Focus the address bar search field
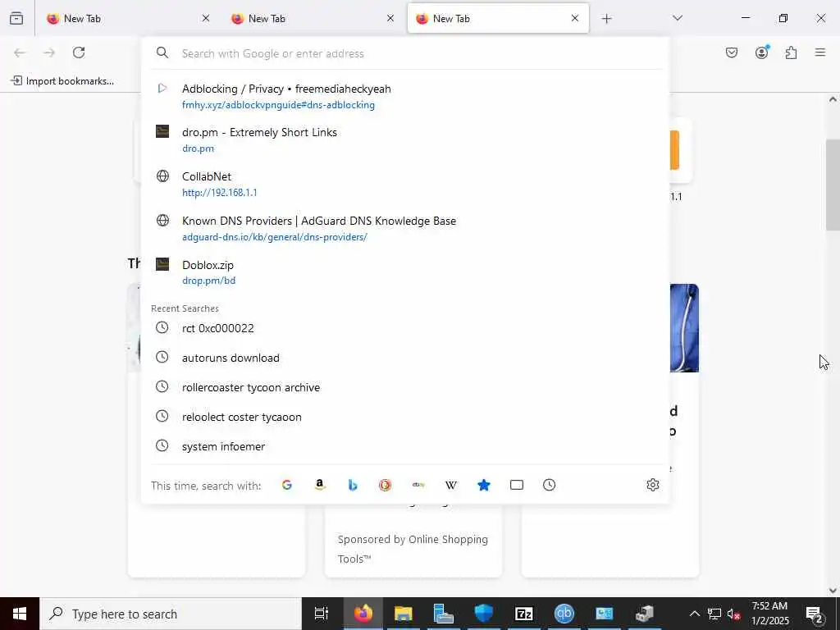The image size is (840, 630). (405, 53)
